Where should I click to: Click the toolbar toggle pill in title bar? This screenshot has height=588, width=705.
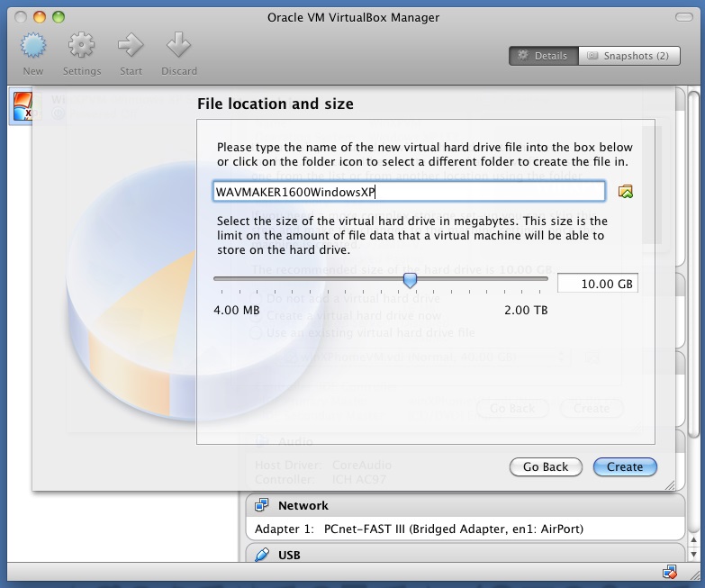coord(684,17)
